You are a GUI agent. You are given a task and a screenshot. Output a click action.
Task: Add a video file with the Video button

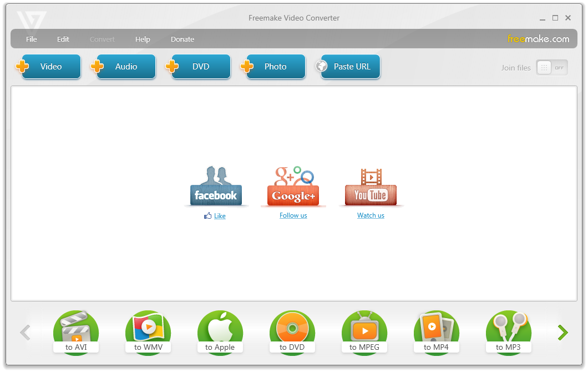(49, 67)
